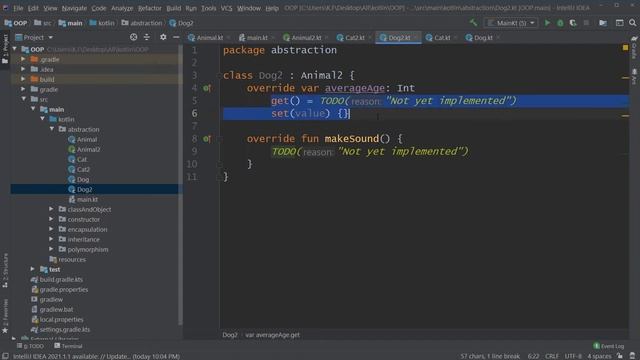Open Project panel settings gear
Viewport: 640px width, 360px height.
pos(163,37)
